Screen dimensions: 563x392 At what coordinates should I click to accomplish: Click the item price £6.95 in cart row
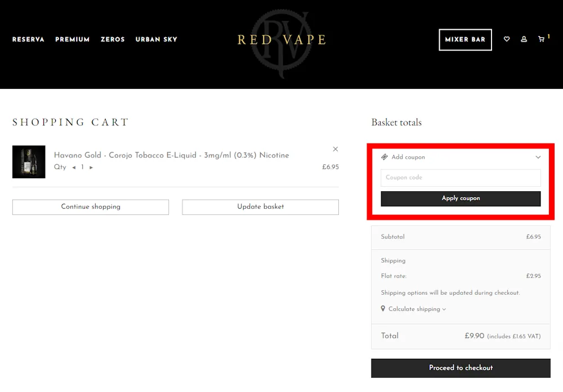[330, 167]
